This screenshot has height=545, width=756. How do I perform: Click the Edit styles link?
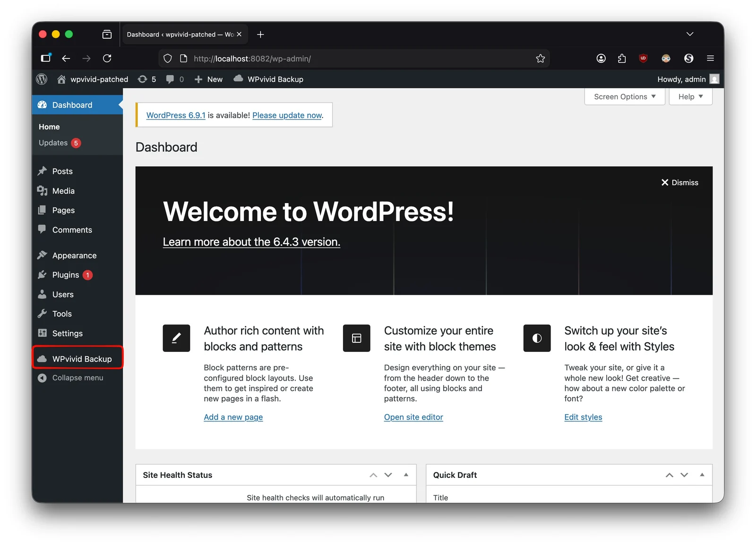pos(583,417)
